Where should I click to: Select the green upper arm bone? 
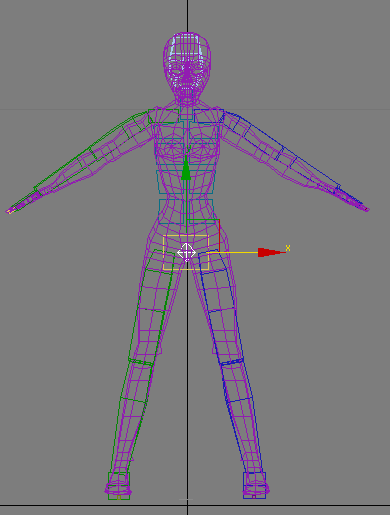120,135
